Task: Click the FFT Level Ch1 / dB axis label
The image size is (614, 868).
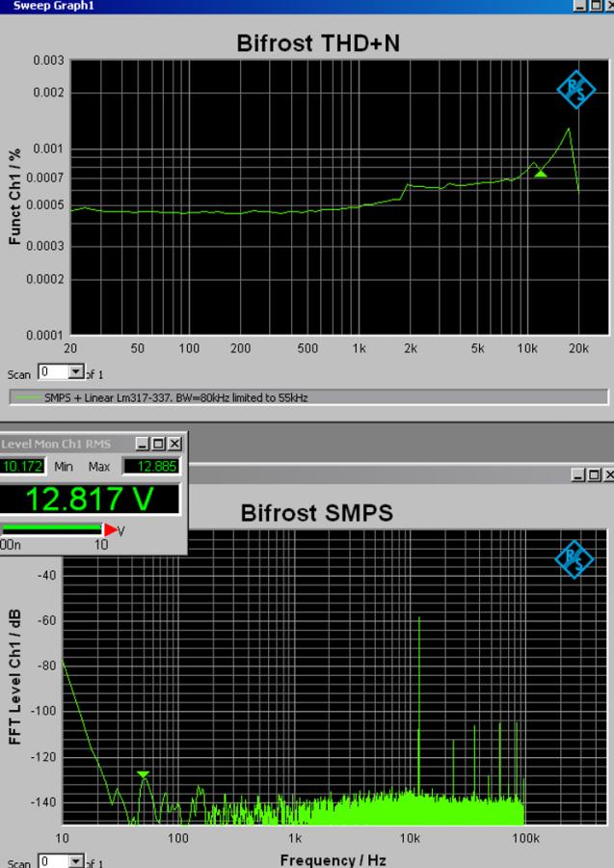Action: click(14, 677)
